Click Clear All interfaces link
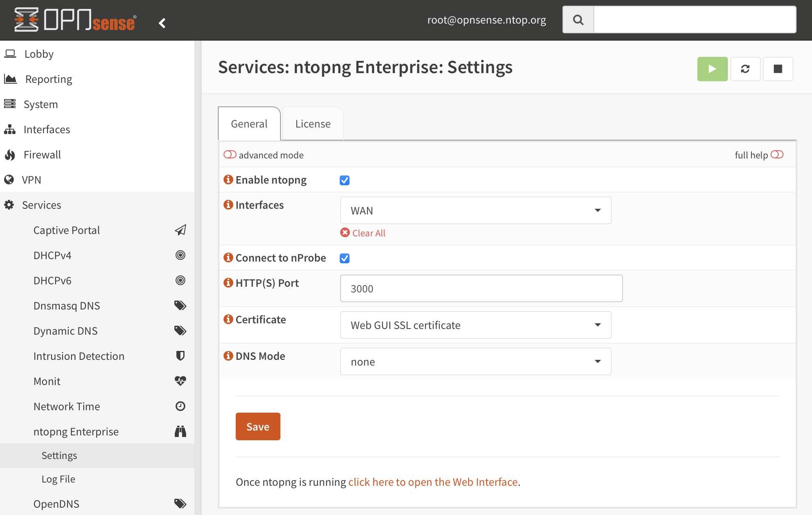Screen dimensions: 812x515 pyautogui.click(x=369, y=233)
